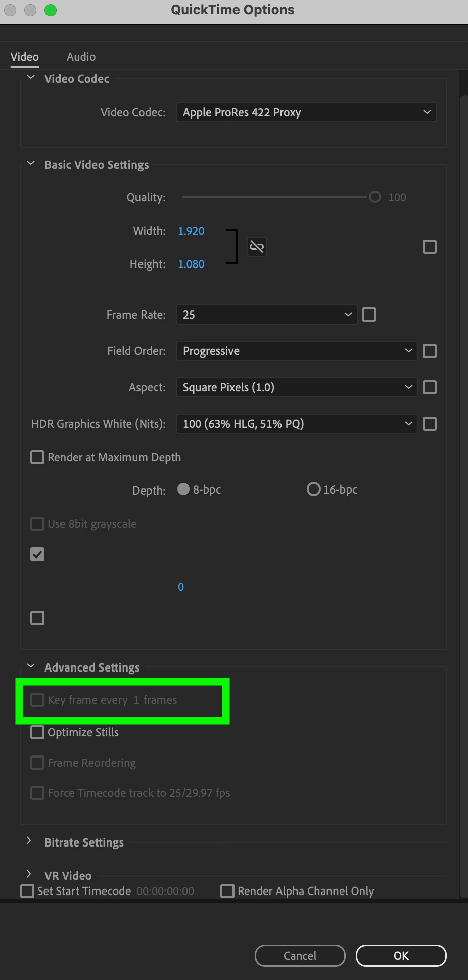The image size is (468, 980).
Task: Confirm with the OK button
Action: point(401,956)
